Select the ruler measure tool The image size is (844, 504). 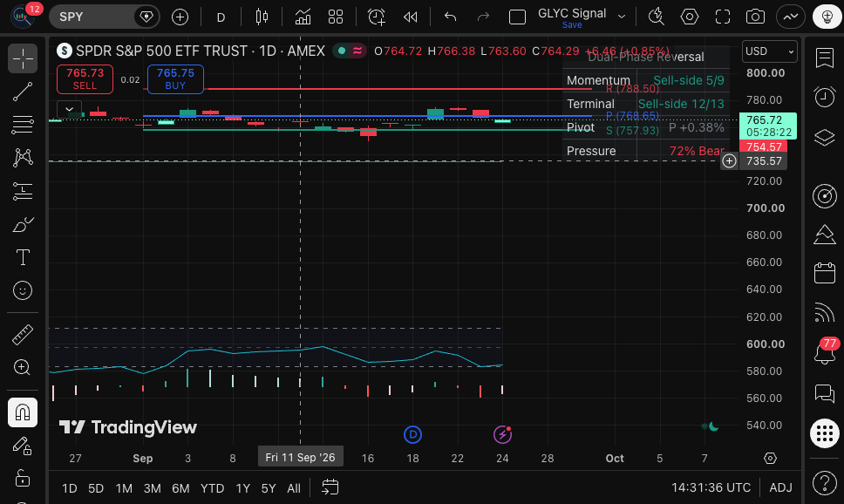coord(23,334)
